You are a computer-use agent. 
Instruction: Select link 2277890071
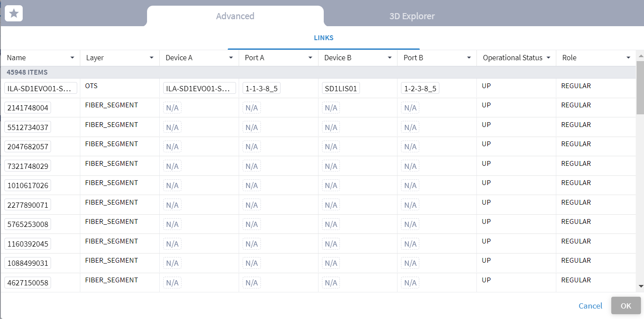click(x=27, y=205)
